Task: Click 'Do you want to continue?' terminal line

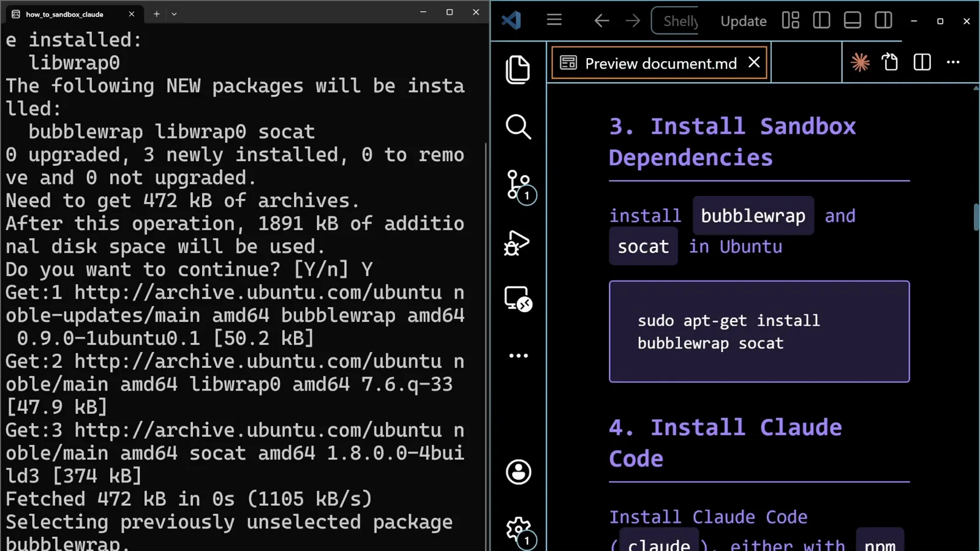Action: coord(189,269)
